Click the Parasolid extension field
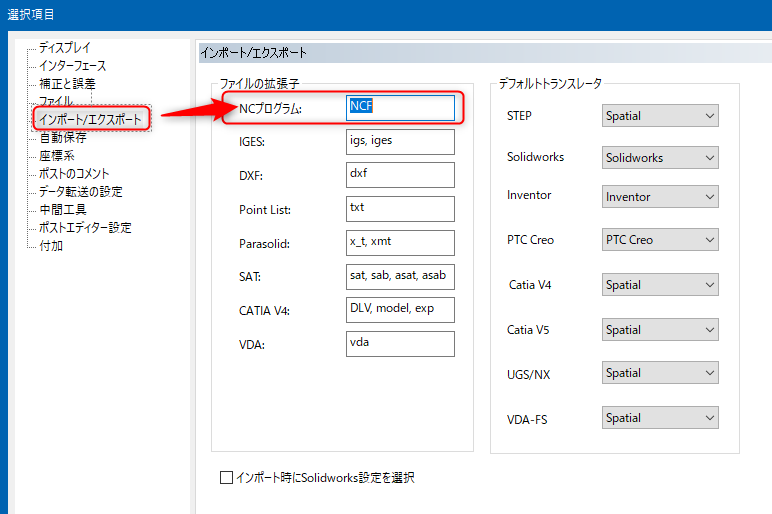The width and height of the screenshot is (772, 514). 399,242
